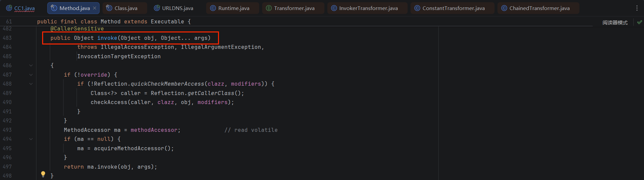Click the ConstantTransformer.java class icon

coord(417,8)
